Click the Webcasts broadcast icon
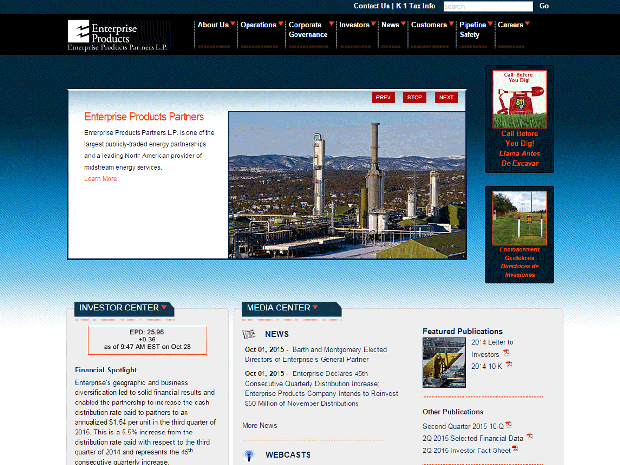Image resolution: width=620 pixels, height=465 pixels. [x=250, y=455]
